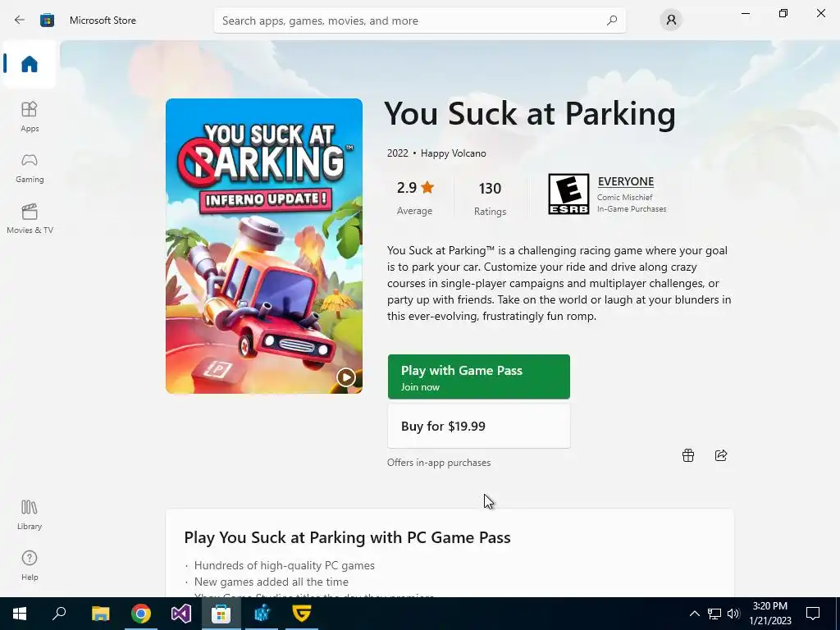This screenshot has width=840, height=630.
Task: Click the ESRB E rating badge
Action: 568,194
